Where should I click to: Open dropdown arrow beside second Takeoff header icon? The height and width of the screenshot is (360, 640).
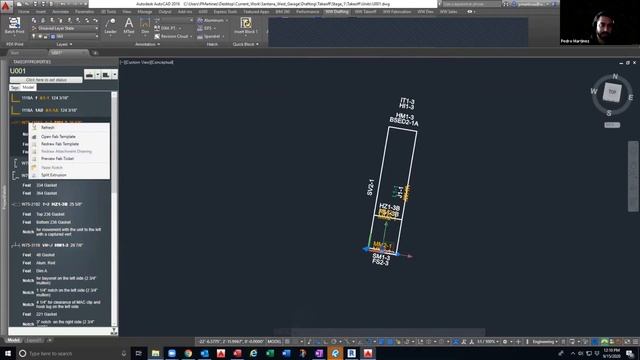tap(114, 75)
